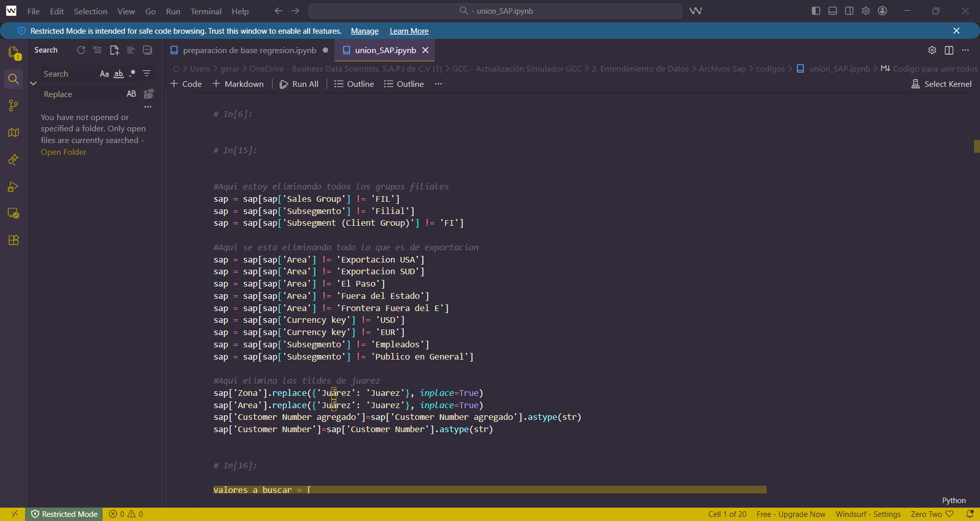Open the Terminal menu
The width and height of the screenshot is (980, 521).
click(206, 11)
